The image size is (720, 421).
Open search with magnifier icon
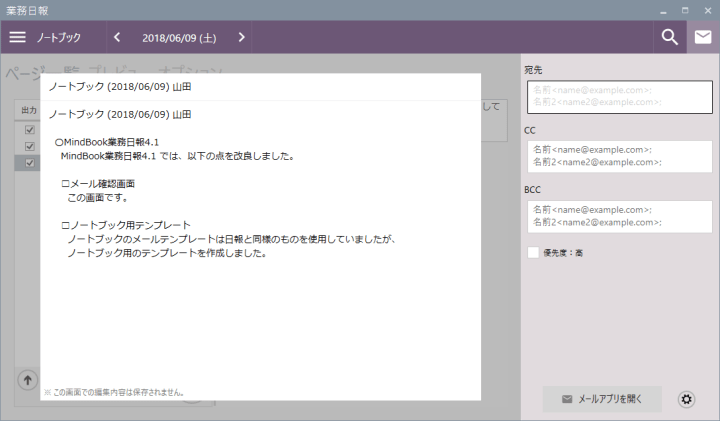pyautogui.click(x=669, y=37)
